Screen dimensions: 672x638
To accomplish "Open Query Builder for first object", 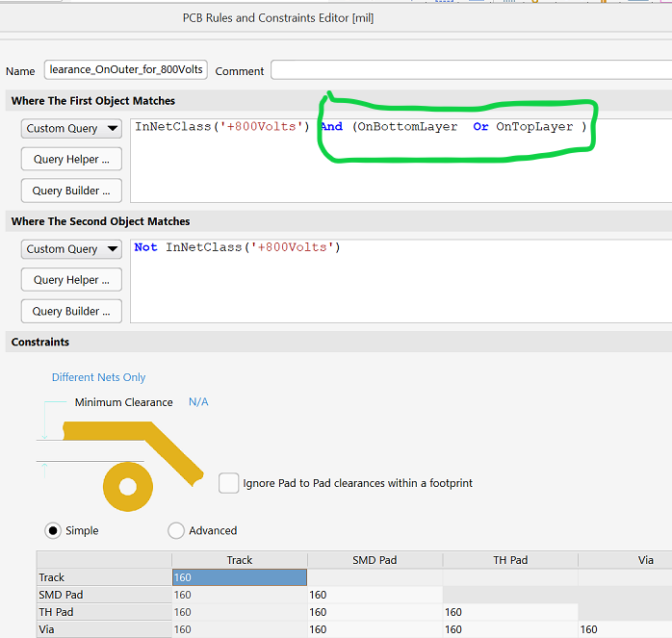I will click(71, 191).
